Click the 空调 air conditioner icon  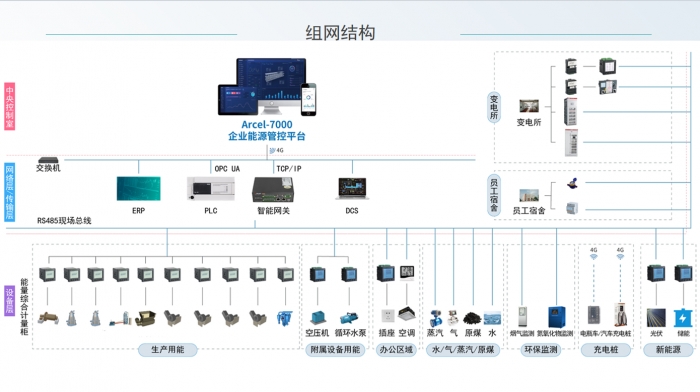point(407,314)
